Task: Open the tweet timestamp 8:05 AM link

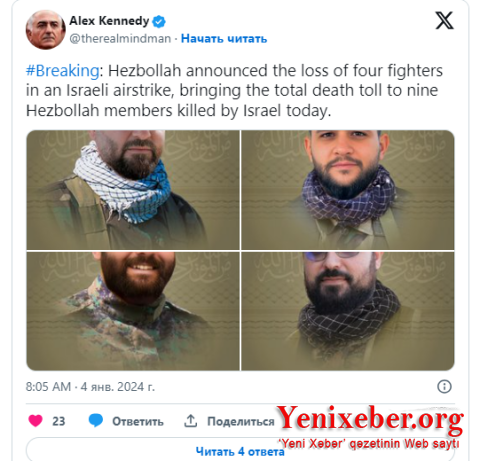Action: (48, 387)
